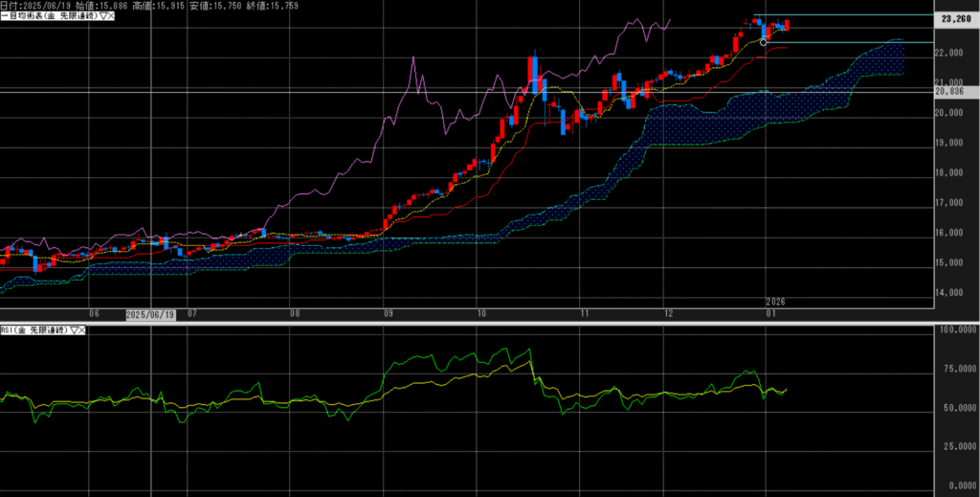Screen dimensions: 980x497
Task: Select the white circle marker on candlestick
Action: point(763,42)
